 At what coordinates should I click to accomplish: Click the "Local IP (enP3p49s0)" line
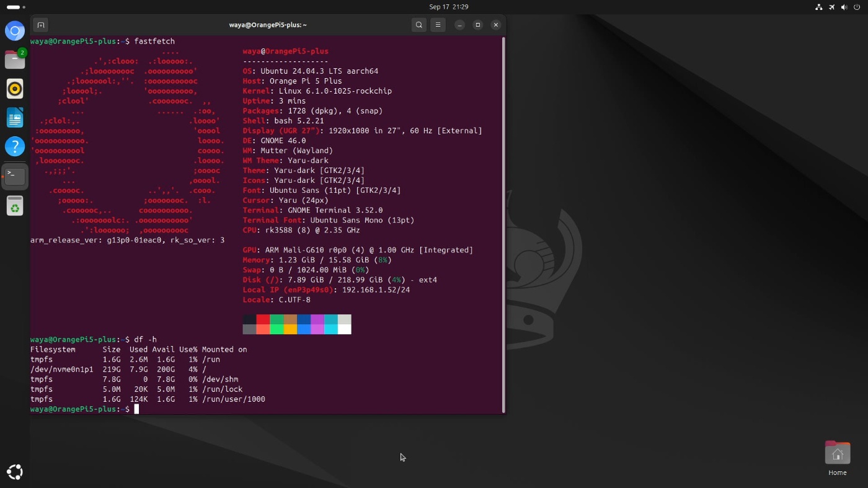(326, 290)
